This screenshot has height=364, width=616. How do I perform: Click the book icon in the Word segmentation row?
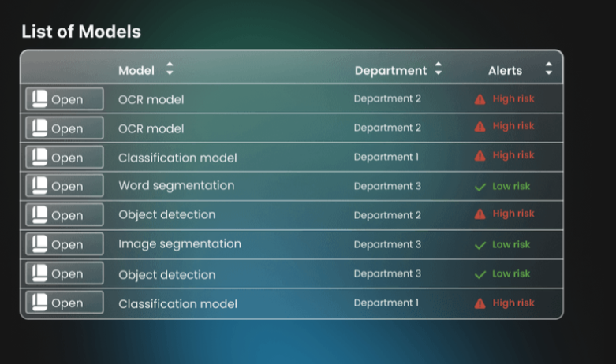pos(39,185)
